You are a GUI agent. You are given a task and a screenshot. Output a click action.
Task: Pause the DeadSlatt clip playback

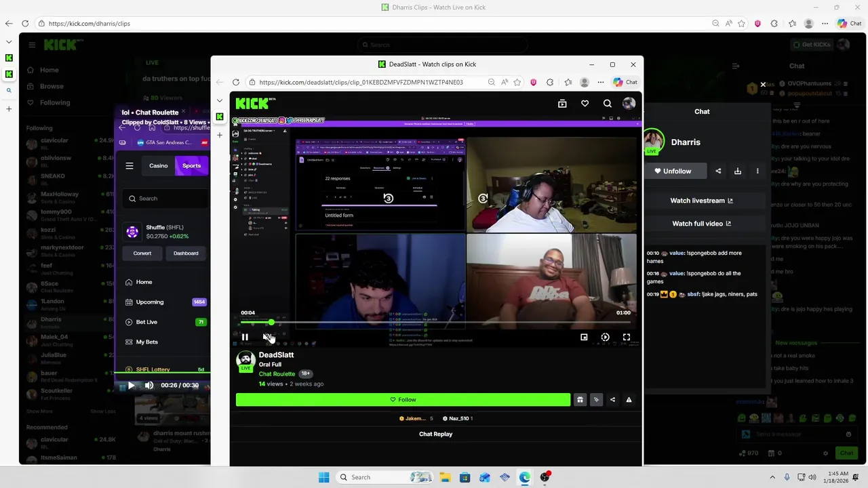[x=245, y=337]
